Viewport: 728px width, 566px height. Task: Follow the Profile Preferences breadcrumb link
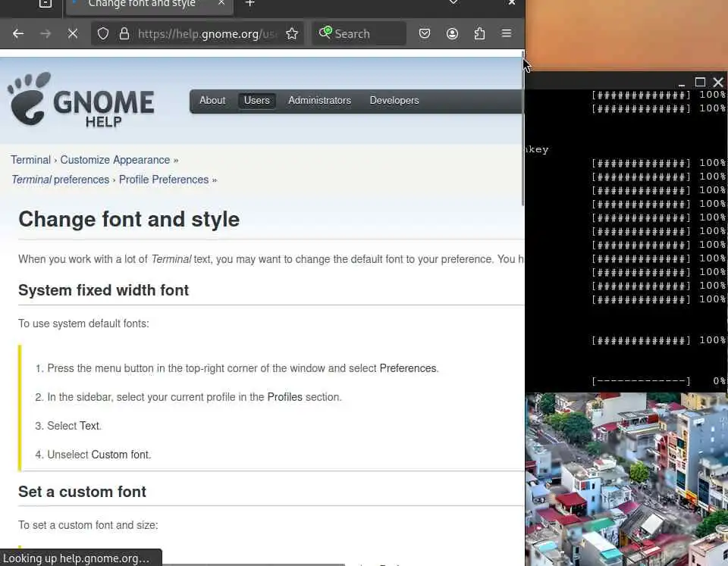click(x=164, y=180)
